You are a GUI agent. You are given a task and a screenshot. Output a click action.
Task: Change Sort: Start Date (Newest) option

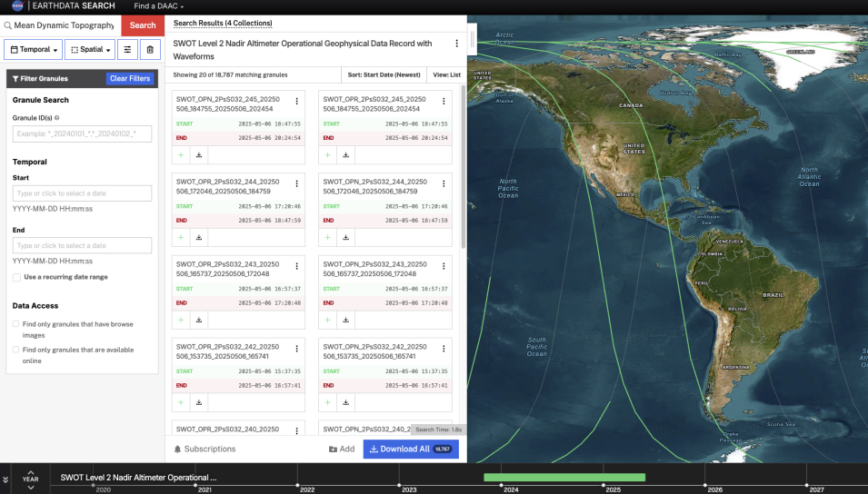point(384,74)
